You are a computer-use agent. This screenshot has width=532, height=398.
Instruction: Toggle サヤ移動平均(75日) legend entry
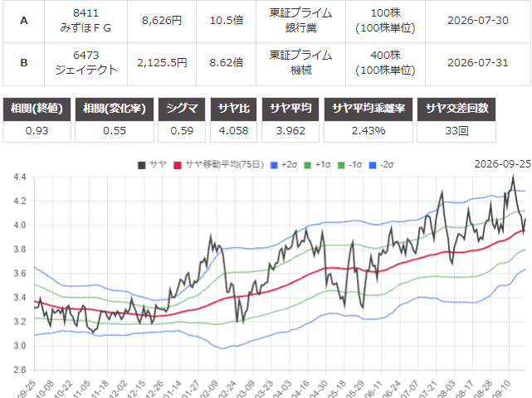[x=218, y=165]
